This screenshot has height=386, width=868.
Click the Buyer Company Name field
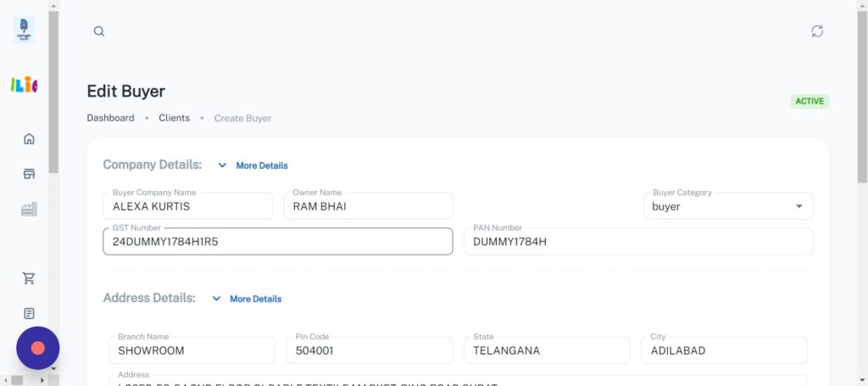(187, 206)
